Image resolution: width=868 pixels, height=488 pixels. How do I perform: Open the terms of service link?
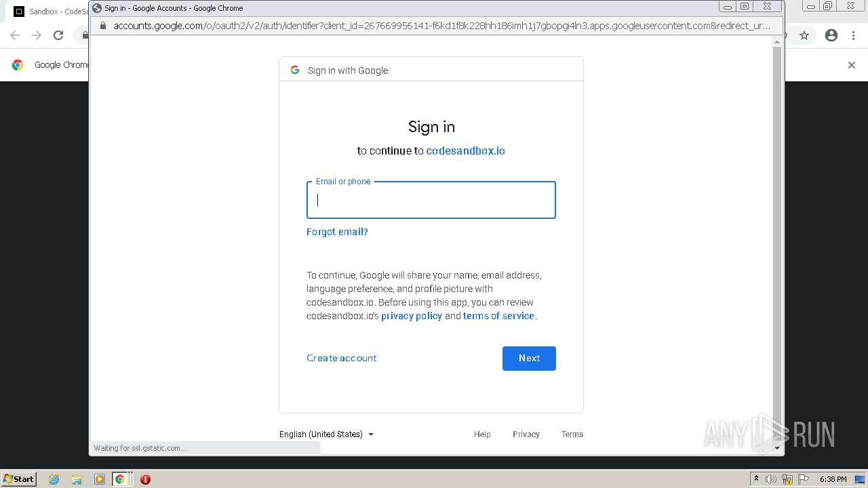pyautogui.click(x=498, y=316)
